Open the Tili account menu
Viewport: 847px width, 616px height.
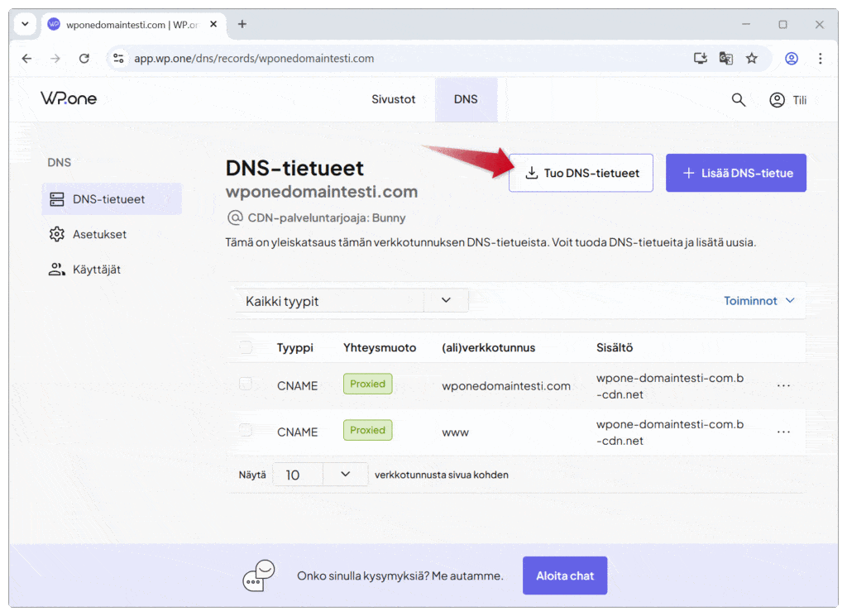point(787,100)
